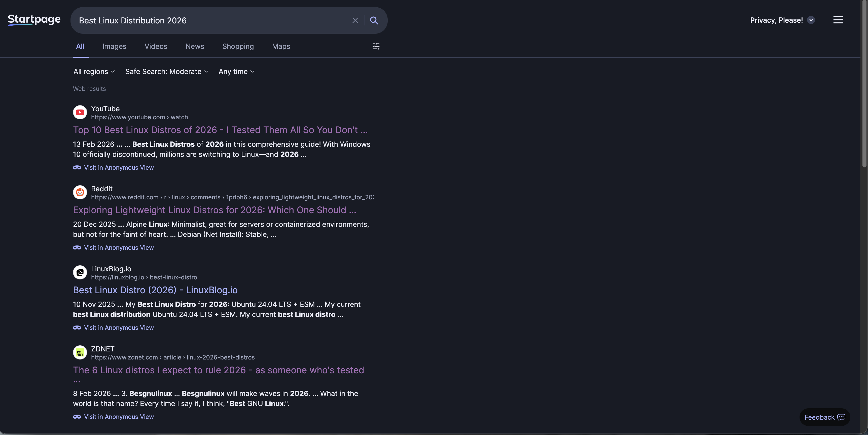Click the sunglasses icon beside the YouTube Anonymous View link
Screen dimensions: 868x435
click(x=77, y=167)
